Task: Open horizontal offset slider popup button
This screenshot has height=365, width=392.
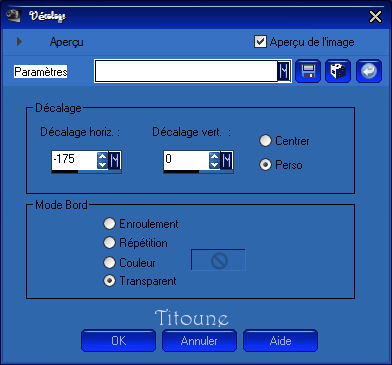Action: click(115, 161)
